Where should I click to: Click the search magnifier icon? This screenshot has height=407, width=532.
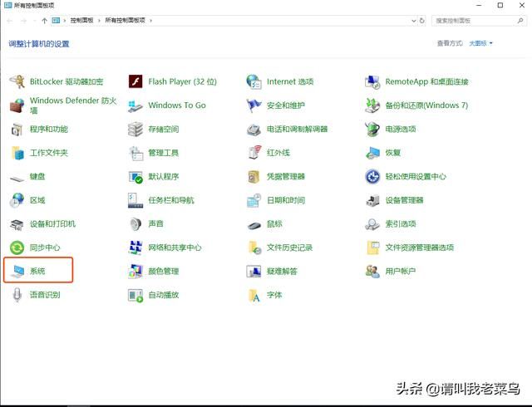tap(520, 21)
